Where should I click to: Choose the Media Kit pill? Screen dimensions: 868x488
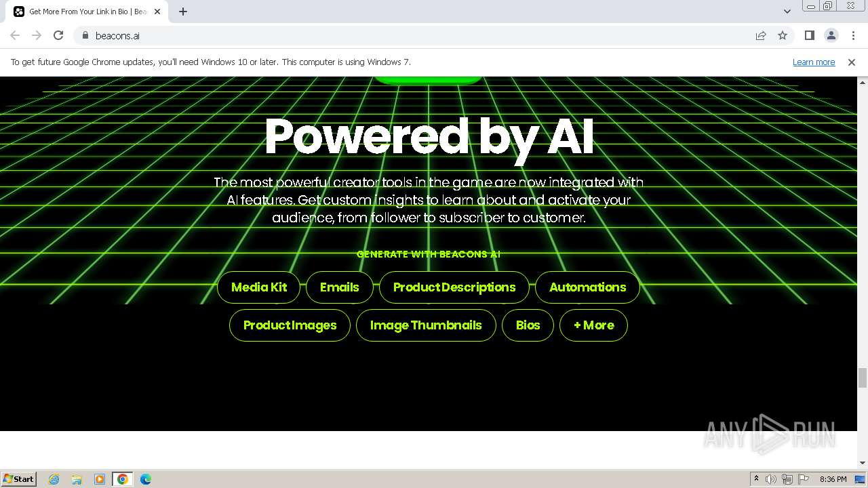[259, 287]
